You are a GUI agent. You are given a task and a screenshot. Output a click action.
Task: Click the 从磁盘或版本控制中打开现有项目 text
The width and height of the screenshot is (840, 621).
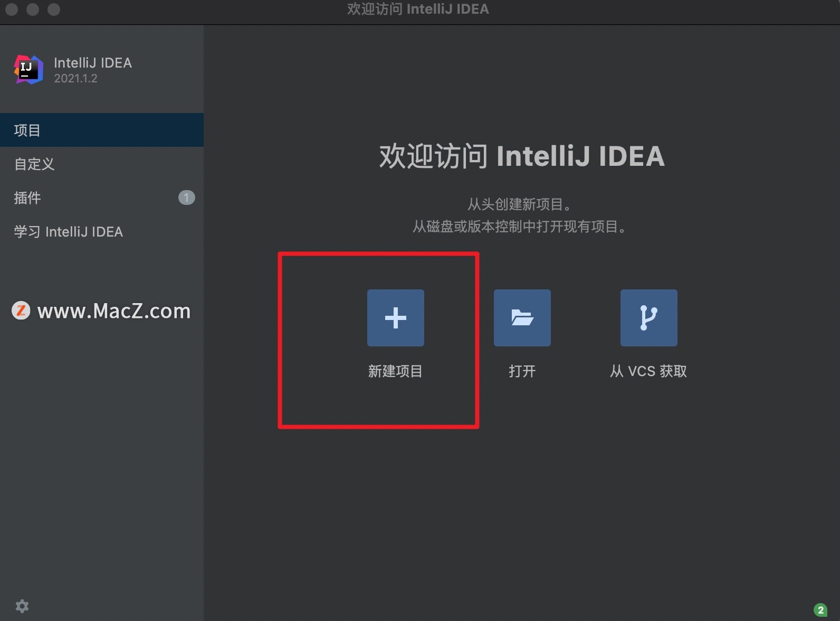click(520, 227)
